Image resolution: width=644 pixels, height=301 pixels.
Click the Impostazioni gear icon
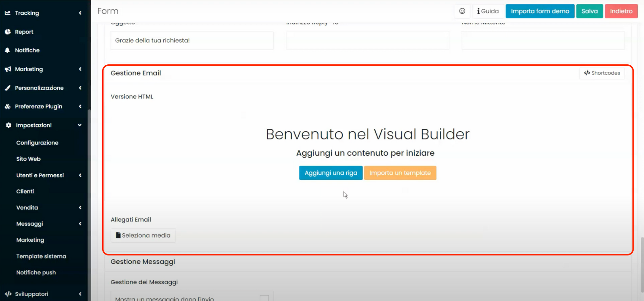pyautogui.click(x=8, y=125)
